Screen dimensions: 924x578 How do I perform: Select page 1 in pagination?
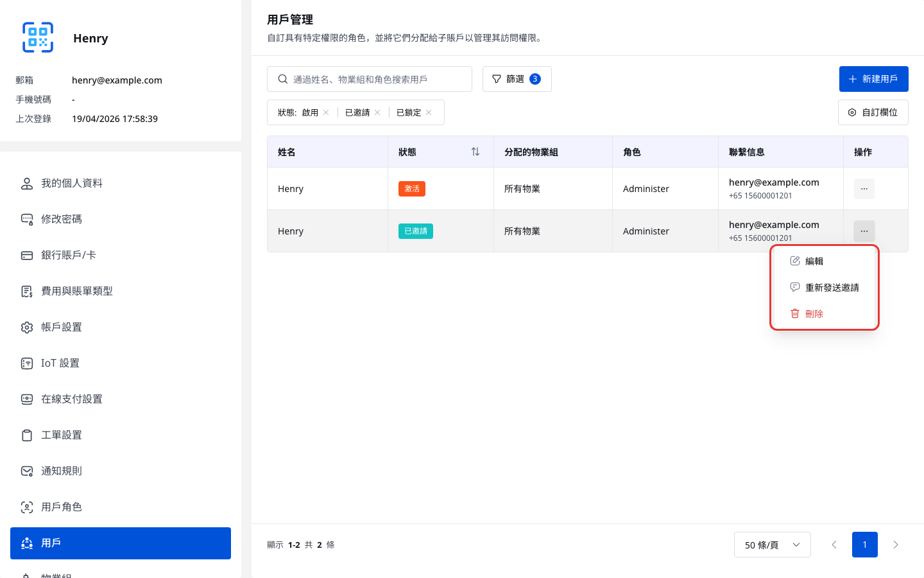[x=865, y=545]
